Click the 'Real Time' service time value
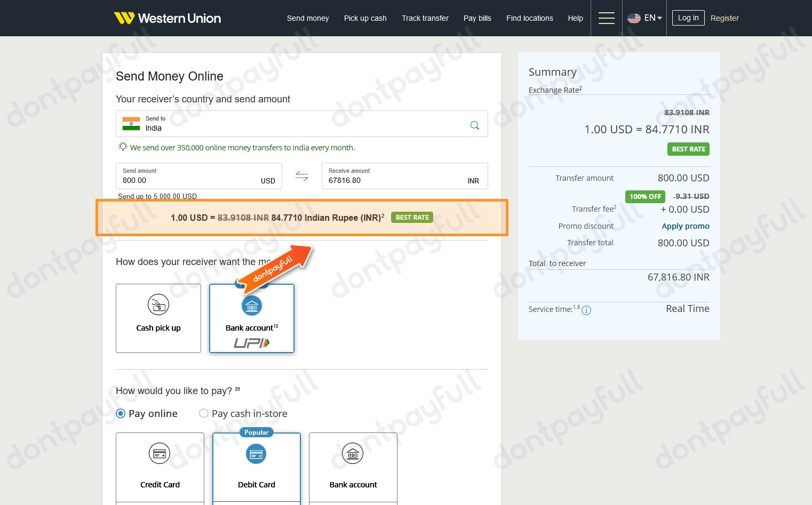This screenshot has width=812, height=505. tap(688, 309)
